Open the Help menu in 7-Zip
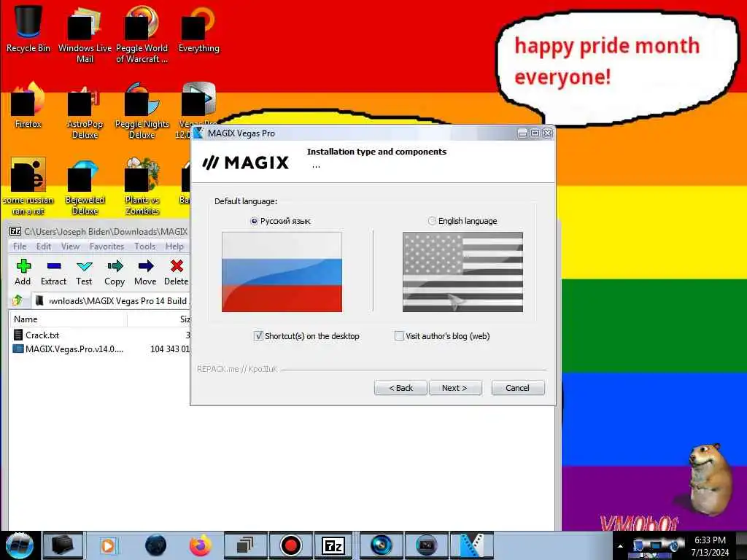This screenshot has height=560, width=747. [174, 246]
